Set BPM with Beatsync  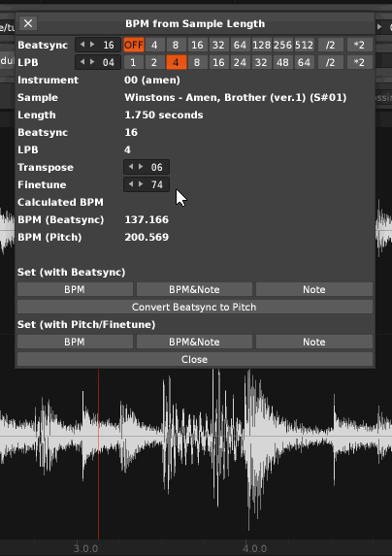pyautogui.click(x=75, y=289)
